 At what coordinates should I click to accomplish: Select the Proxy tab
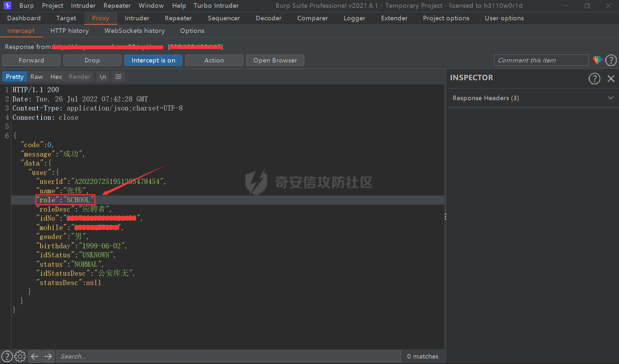[100, 18]
